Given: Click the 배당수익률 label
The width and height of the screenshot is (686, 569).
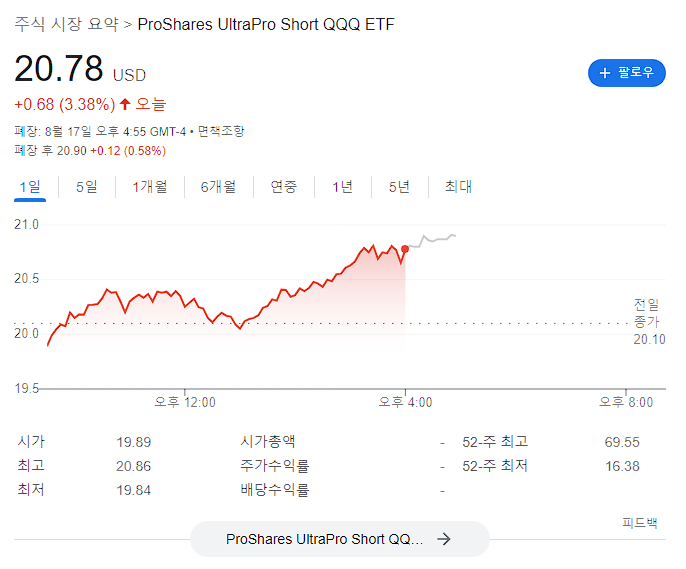Looking at the screenshot, I should pos(274,490).
